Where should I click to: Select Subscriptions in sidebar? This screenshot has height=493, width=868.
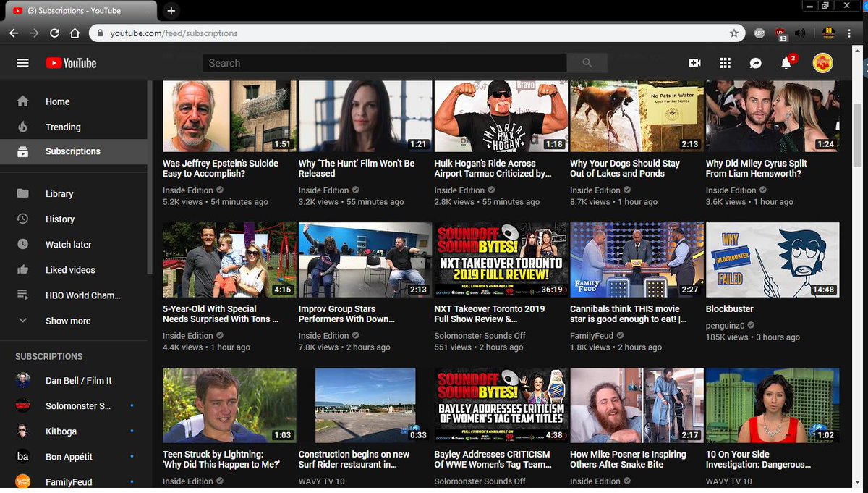click(73, 151)
